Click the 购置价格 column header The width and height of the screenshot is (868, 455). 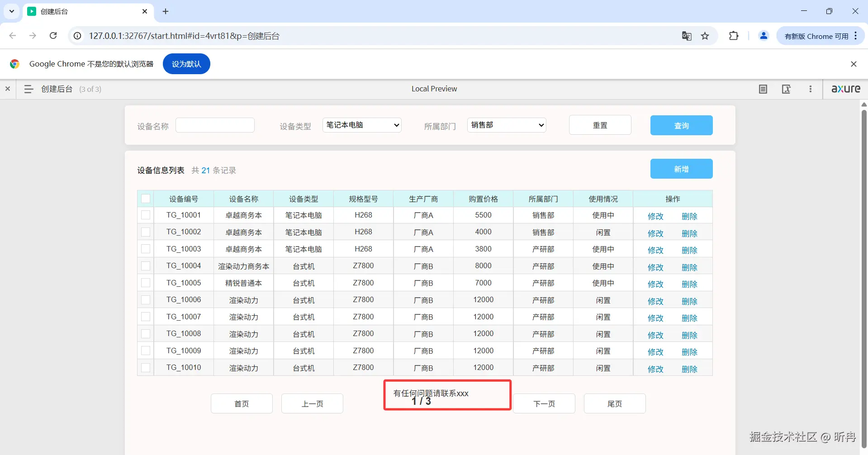pos(483,199)
